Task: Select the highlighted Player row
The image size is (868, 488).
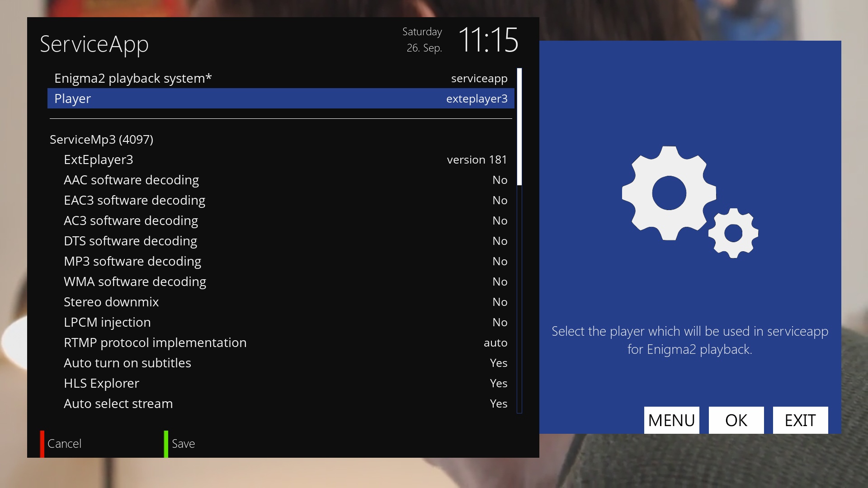Action: [281, 99]
